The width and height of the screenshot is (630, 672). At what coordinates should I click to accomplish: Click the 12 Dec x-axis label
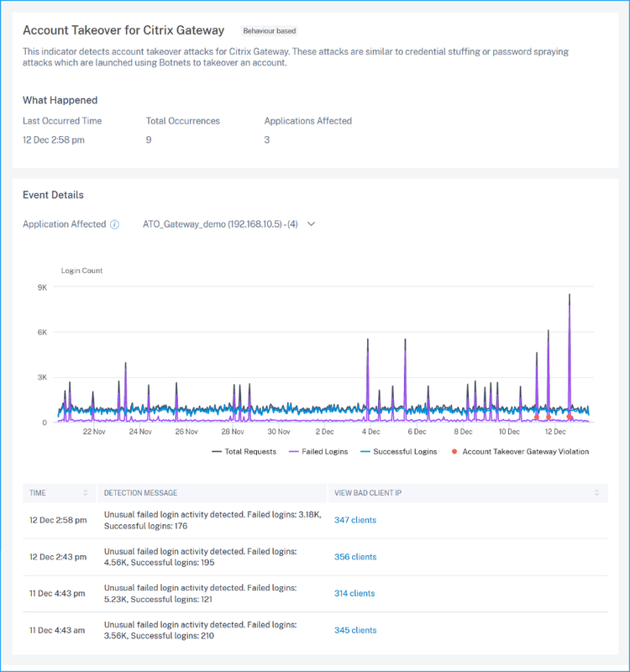pyautogui.click(x=555, y=432)
